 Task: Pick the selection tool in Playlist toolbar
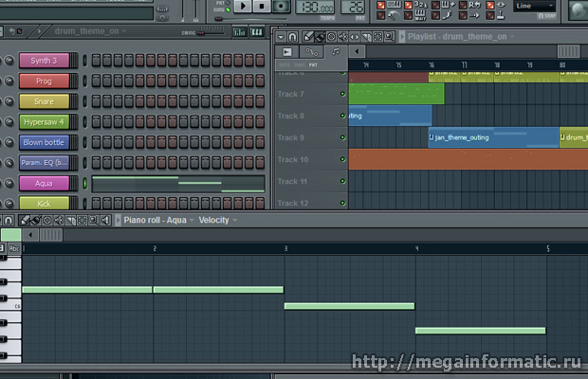pos(377,36)
